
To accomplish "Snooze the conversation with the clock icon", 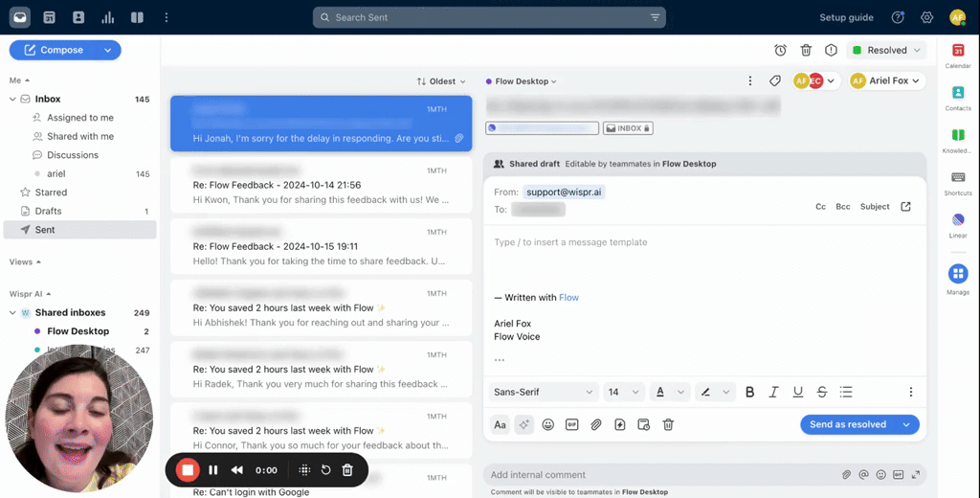I will (780, 50).
